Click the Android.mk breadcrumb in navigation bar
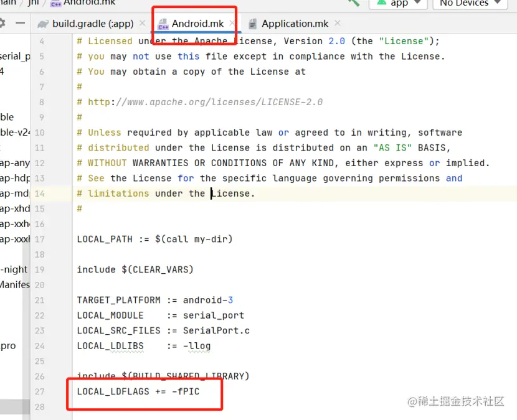517x420 pixels. click(83, 3)
